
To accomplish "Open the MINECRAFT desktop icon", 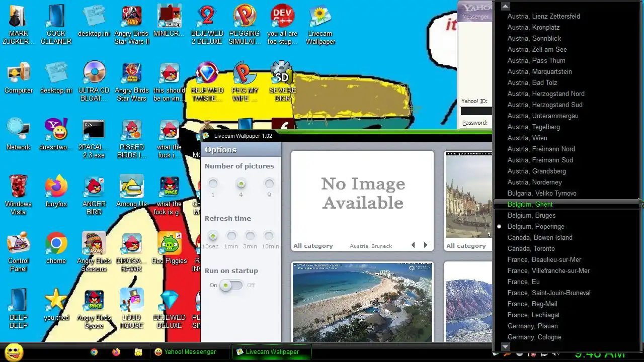I will coord(169,22).
